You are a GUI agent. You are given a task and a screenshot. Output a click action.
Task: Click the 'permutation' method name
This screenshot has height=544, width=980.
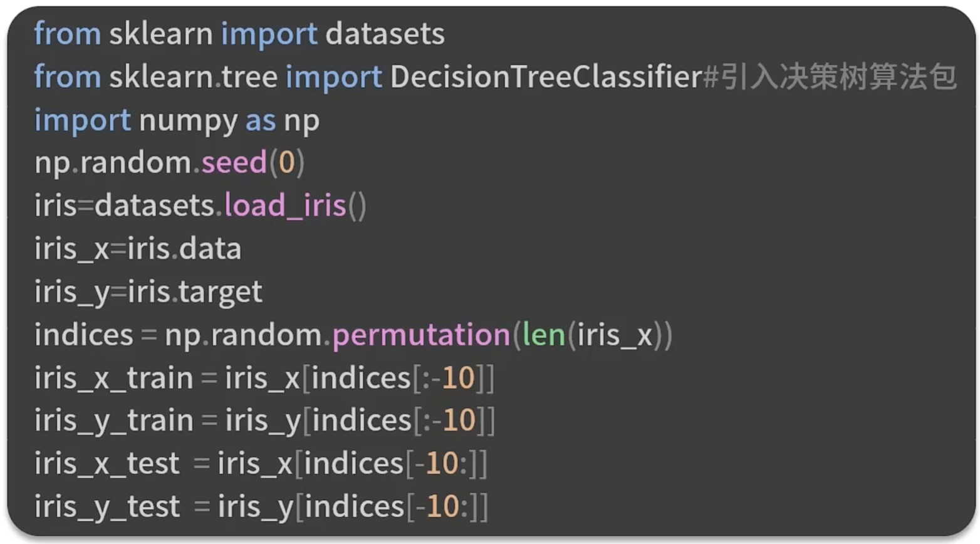pyautogui.click(x=421, y=335)
